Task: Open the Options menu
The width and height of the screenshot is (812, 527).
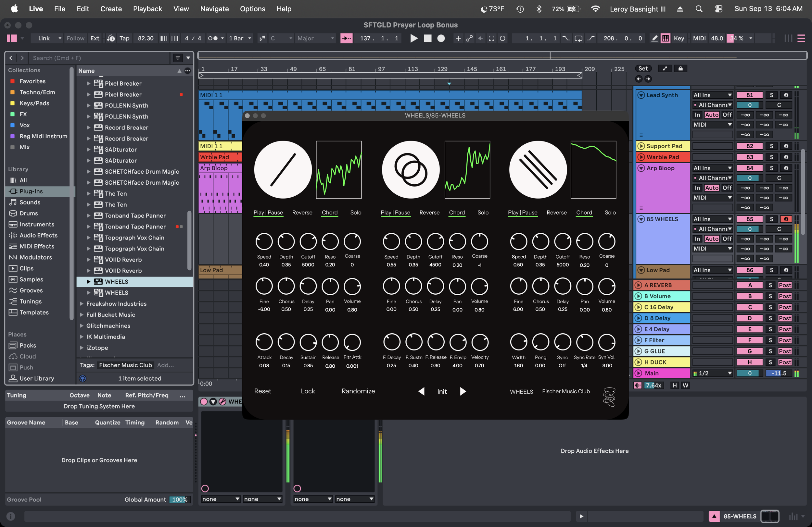Action: 252,9
